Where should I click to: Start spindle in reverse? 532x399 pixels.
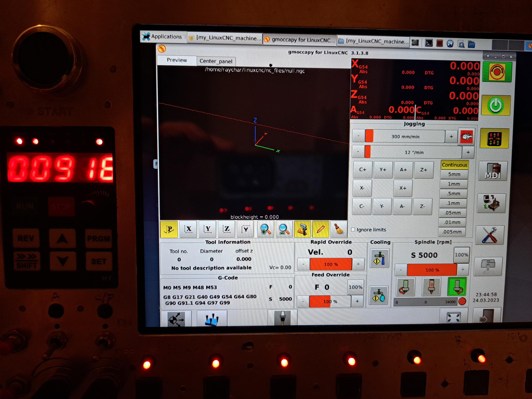[x=405, y=287]
